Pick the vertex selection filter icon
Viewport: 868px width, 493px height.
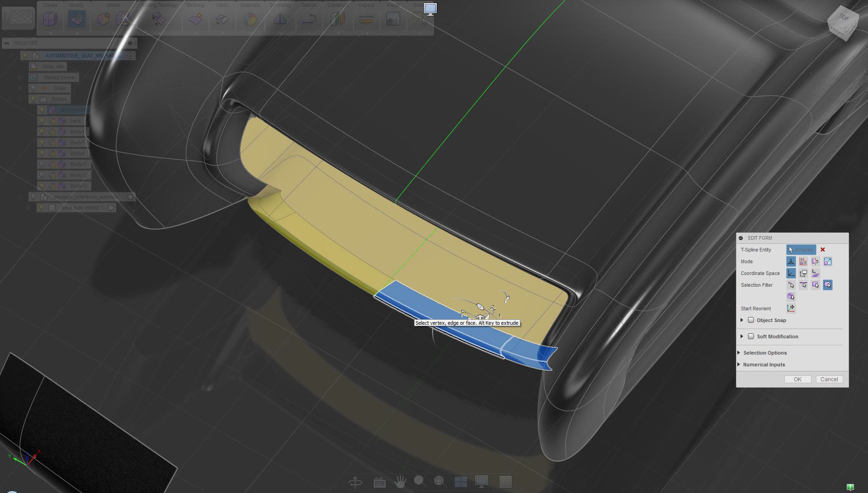(x=791, y=285)
